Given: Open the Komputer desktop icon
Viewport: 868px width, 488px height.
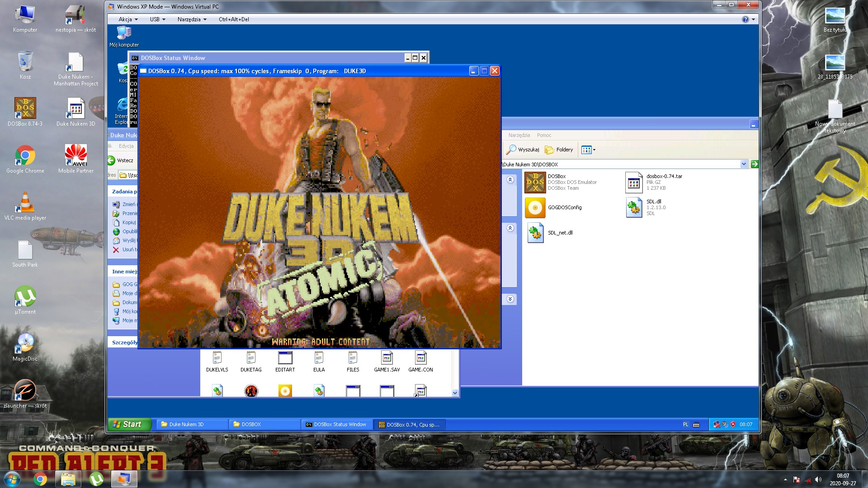Looking at the screenshot, I should tap(25, 19).
